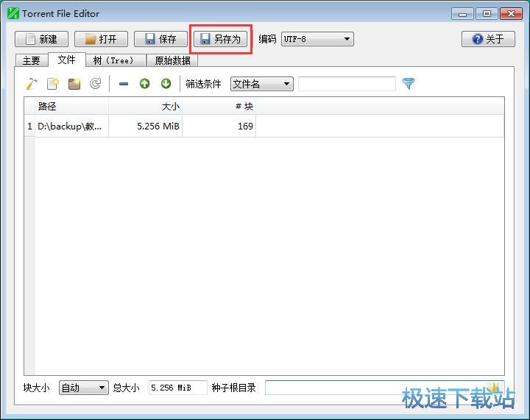Expand the 块大小 自动 dropdown
The height and width of the screenshot is (420, 530).
tap(83, 388)
